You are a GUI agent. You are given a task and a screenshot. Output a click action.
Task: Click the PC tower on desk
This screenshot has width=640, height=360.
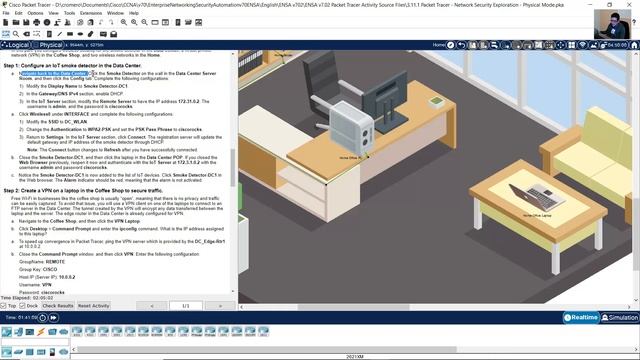352,129
